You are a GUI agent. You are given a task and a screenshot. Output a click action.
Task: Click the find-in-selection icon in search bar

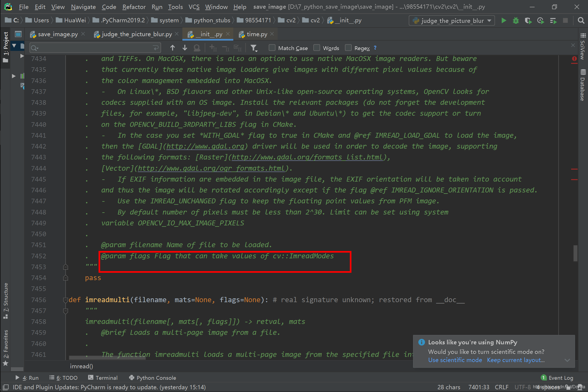[197, 48]
